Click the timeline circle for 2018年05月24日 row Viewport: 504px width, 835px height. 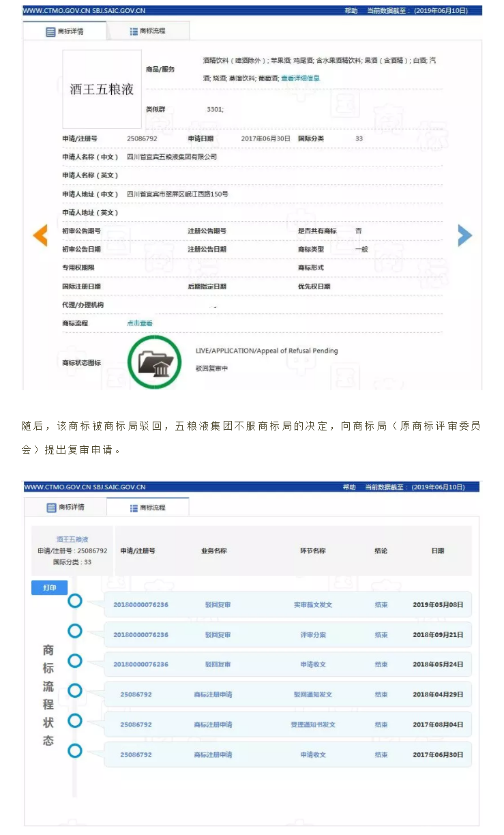75,661
